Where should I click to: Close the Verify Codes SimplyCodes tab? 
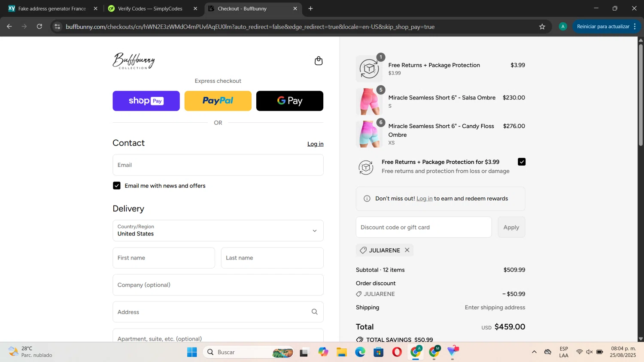tap(195, 9)
